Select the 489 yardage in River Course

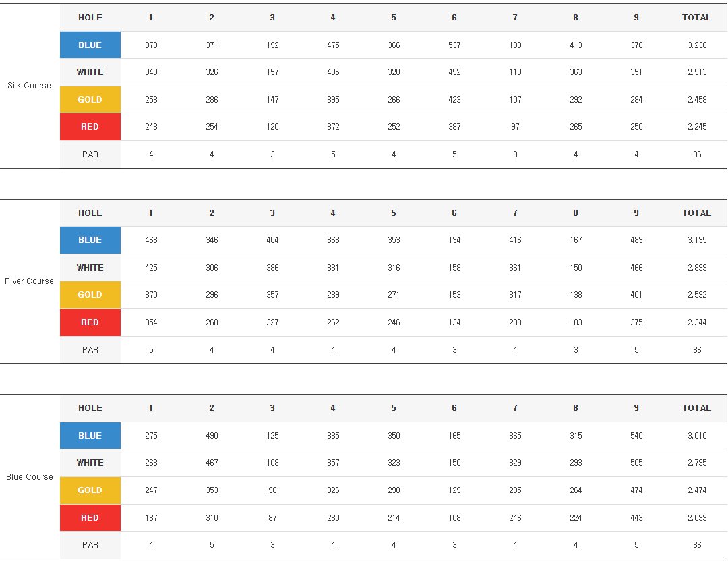(636, 240)
